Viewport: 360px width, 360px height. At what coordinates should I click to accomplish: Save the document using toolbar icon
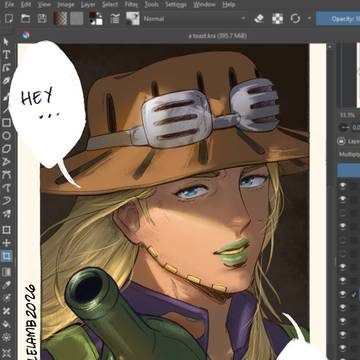(42, 19)
